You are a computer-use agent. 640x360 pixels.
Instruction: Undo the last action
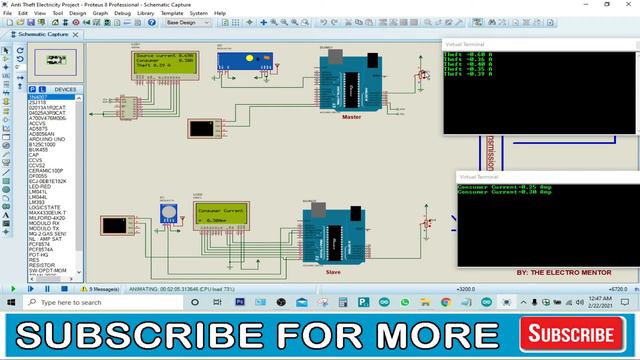(x=324, y=22)
